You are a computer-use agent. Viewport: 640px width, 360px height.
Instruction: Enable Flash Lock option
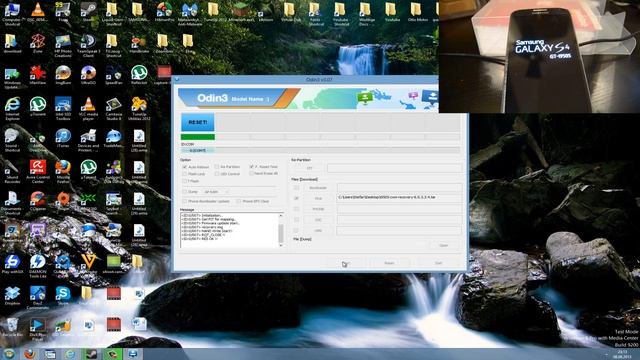click(x=184, y=174)
